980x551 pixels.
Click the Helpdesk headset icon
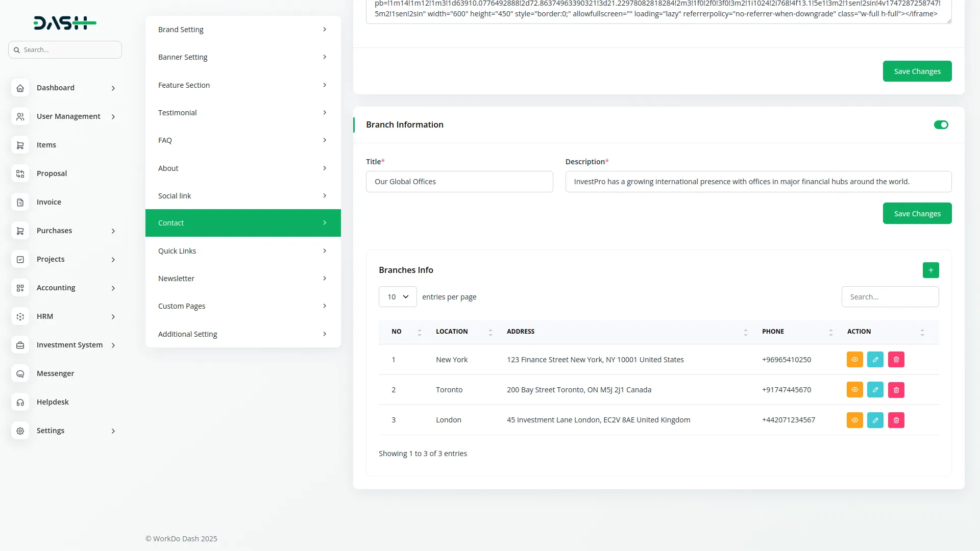(20, 402)
